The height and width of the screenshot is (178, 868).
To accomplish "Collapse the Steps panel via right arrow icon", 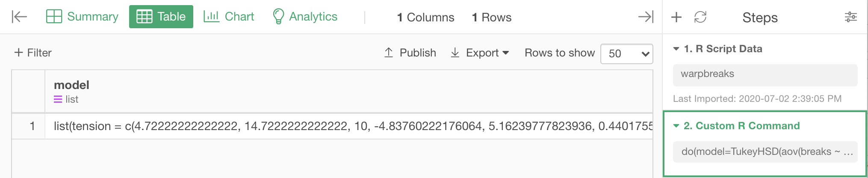I will [x=646, y=17].
